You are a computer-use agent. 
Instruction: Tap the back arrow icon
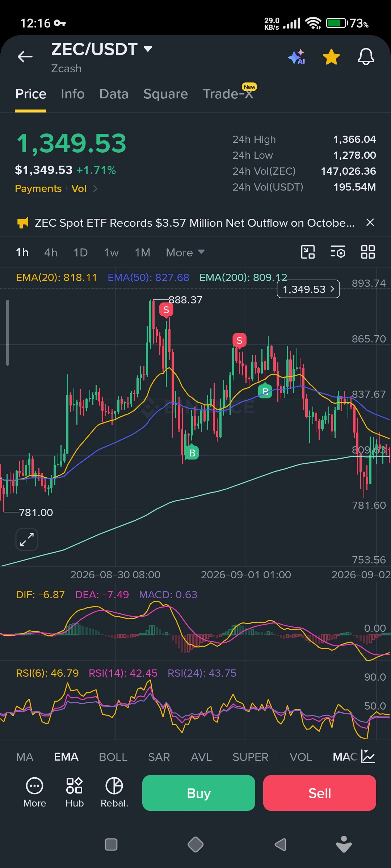point(25,56)
